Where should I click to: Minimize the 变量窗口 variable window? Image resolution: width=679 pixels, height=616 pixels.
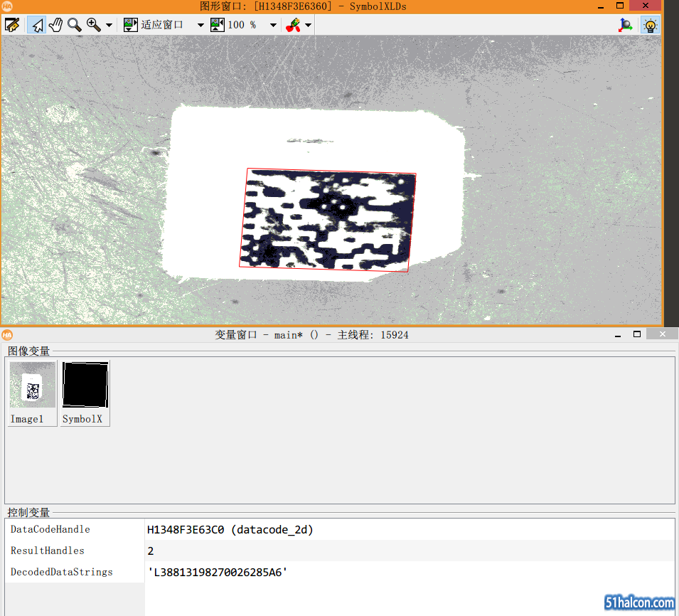tap(618, 335)
